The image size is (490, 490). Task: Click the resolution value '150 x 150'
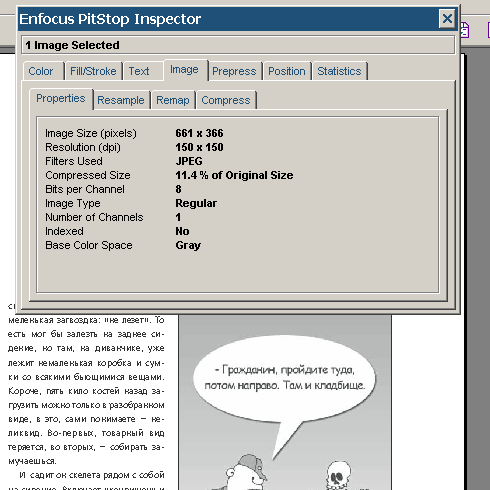pos(199,147)
